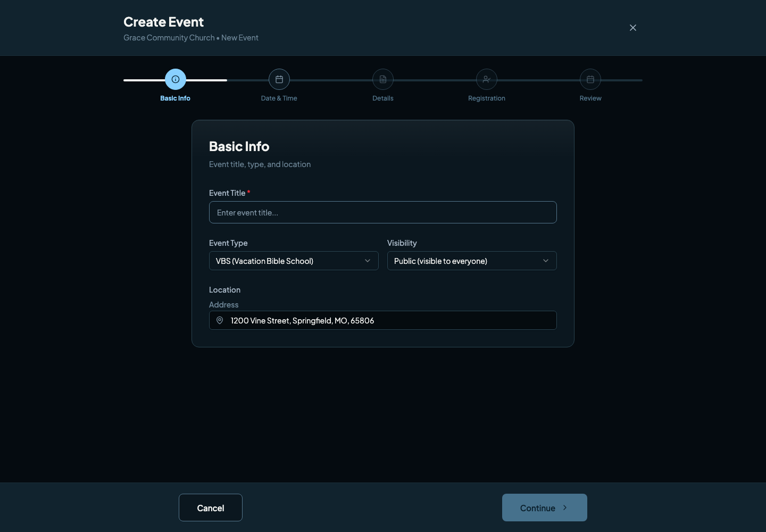Close the Create Event dialog
The image size is (766, 532).
pos(633,28)
